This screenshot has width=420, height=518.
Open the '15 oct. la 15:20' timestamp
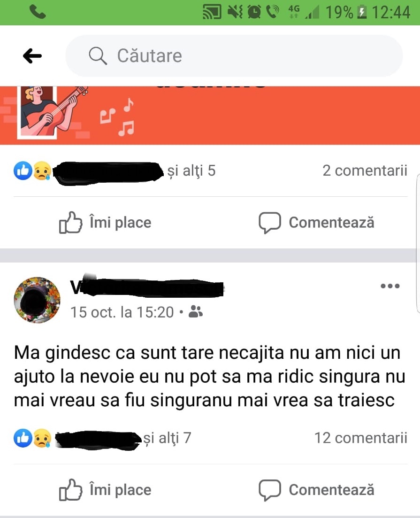[122, 312]
